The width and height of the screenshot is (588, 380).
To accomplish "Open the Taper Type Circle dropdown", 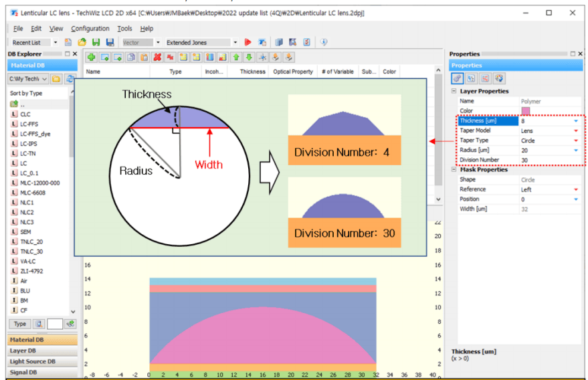I will [576, 140].
